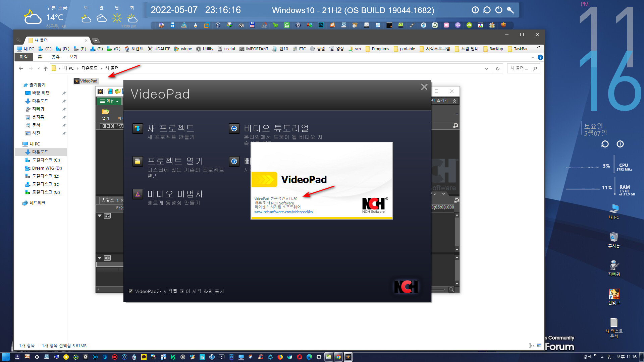Click the NCH logo at dialog bottom
Screen dimensions: 644x362
point(406,287)
